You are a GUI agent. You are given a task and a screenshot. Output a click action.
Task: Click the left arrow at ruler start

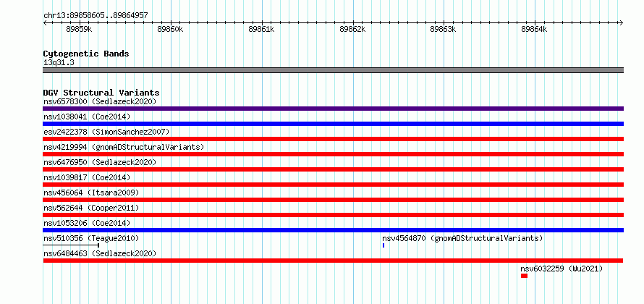(45, 23)
